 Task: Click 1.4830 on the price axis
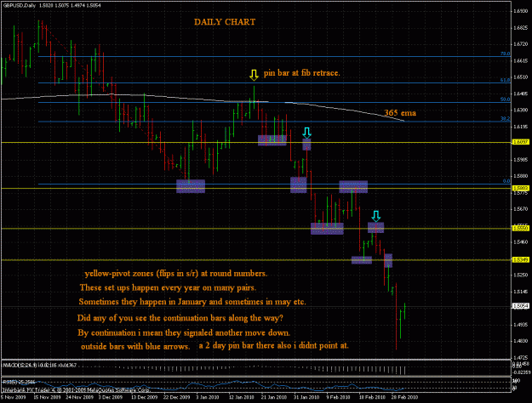point(520,341)
